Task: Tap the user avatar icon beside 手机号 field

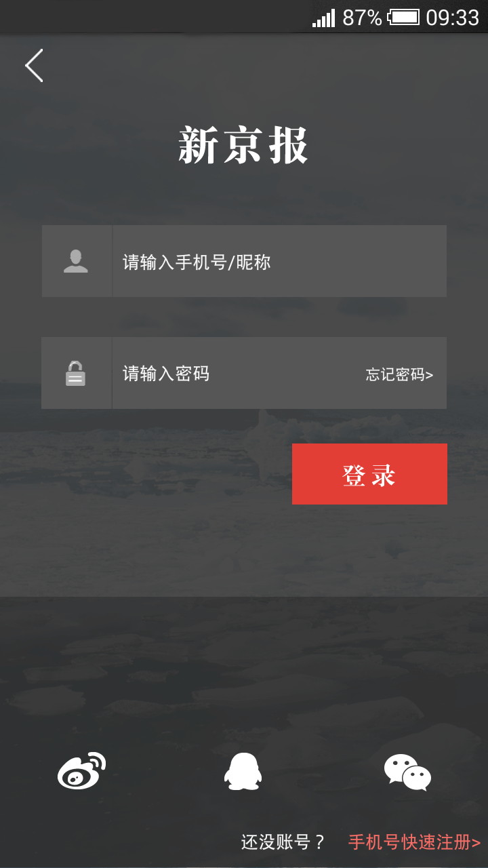Action: [76, 261]
